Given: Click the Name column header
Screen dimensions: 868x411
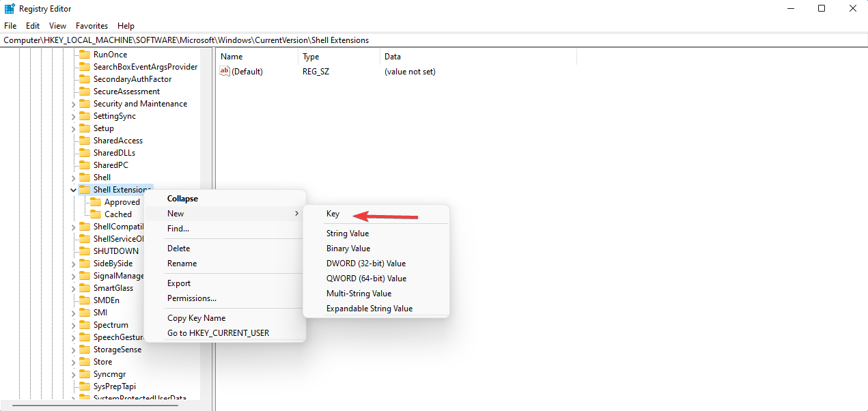Looking at the screenshot, I should (257, 57).
